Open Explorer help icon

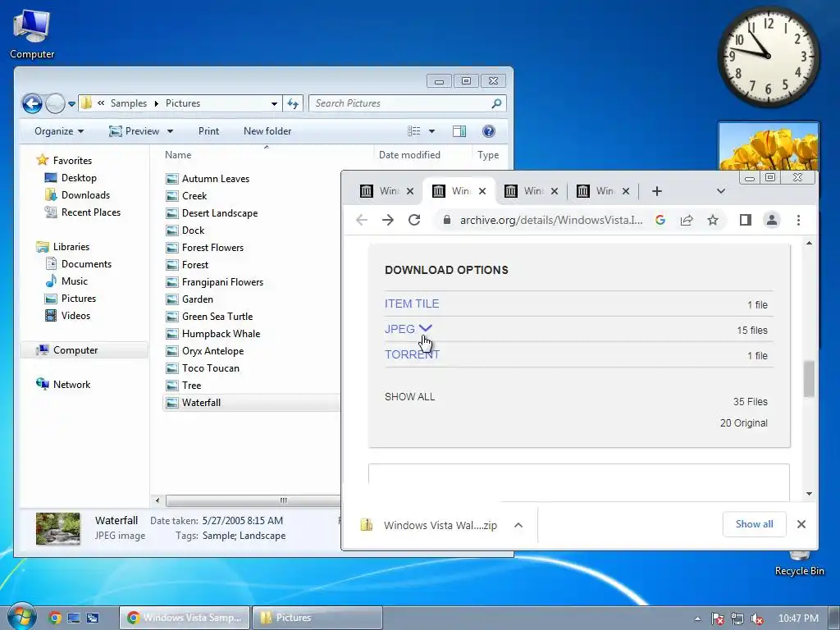489,131
